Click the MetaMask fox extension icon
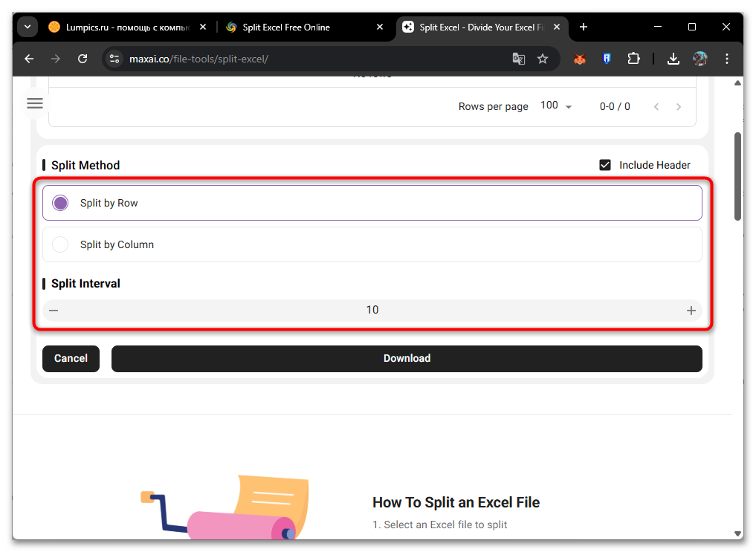This screenshot has width=756, height=552. point(580,59)
